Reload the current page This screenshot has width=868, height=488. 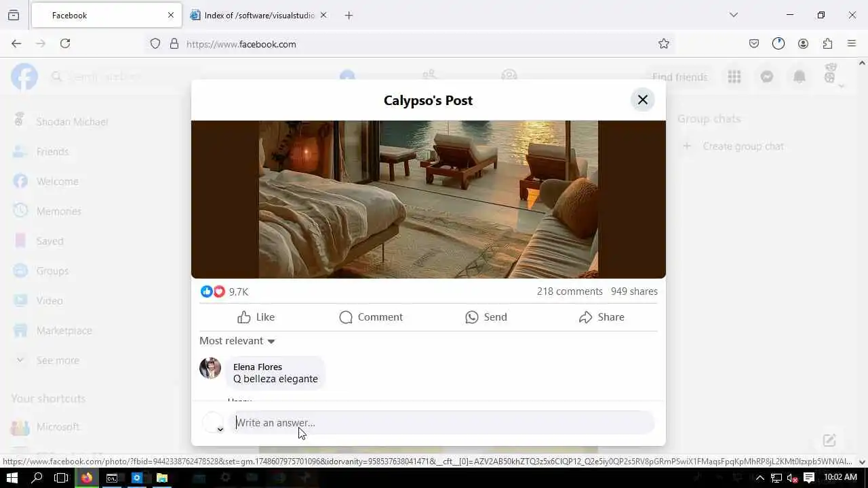pos(65,43)
